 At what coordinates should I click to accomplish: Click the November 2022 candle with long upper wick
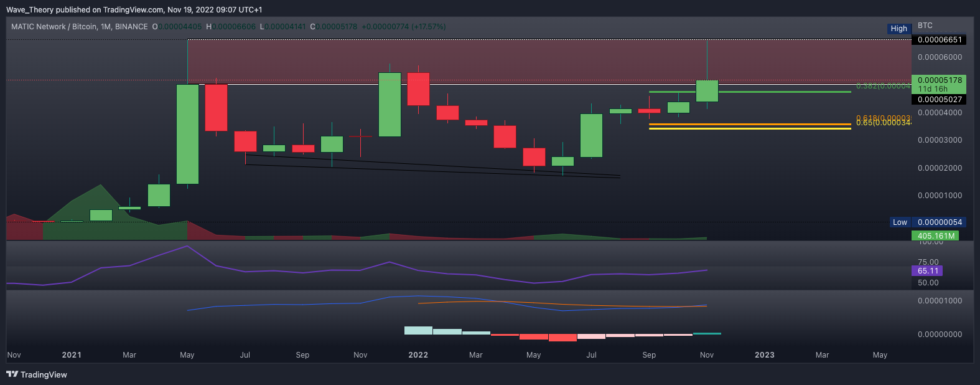pyautogui.click(x=707, y=91)
